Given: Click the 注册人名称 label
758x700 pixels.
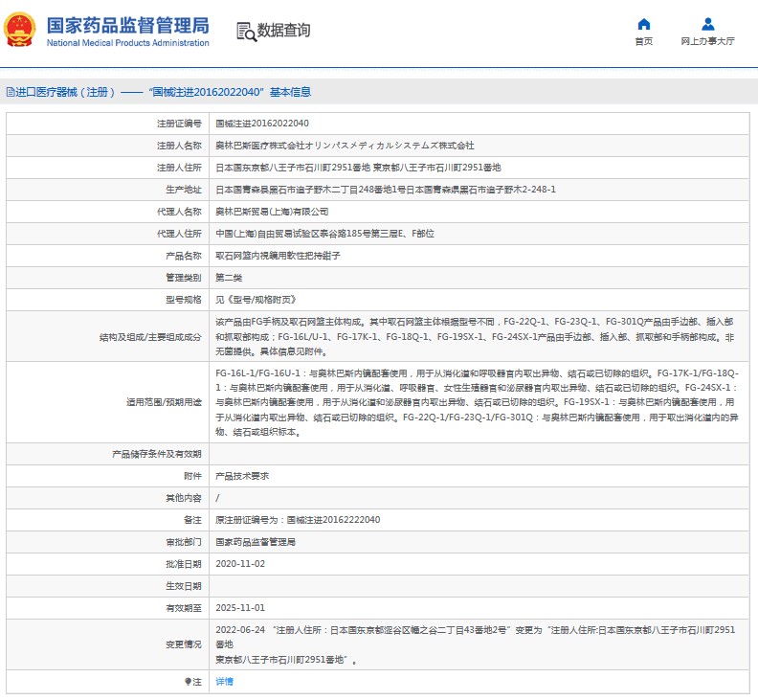Looking at the screenshot, I should click(179, 146).
